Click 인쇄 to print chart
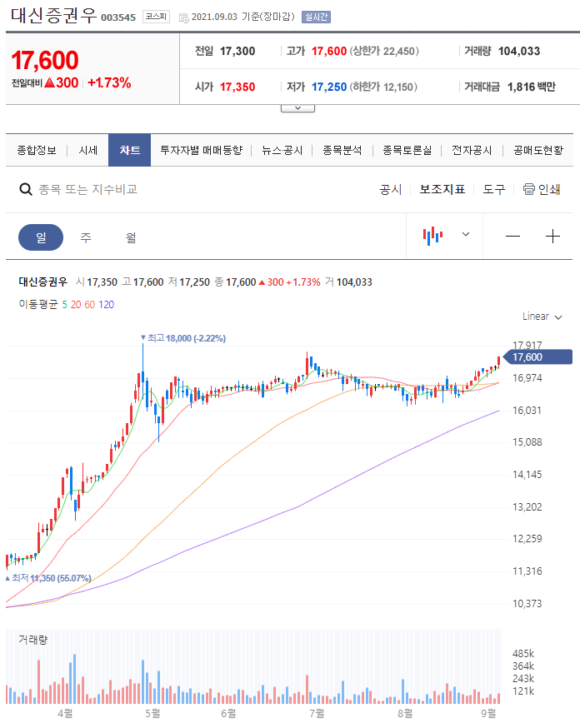The height and width of the screenshot is (728, 580). [549, 189]
